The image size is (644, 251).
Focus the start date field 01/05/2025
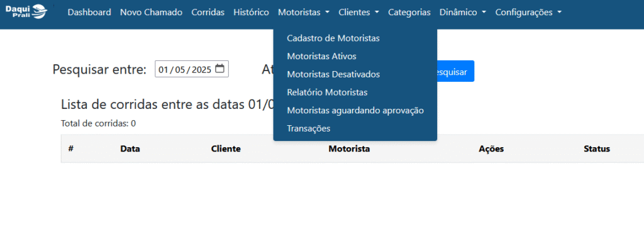191,69
